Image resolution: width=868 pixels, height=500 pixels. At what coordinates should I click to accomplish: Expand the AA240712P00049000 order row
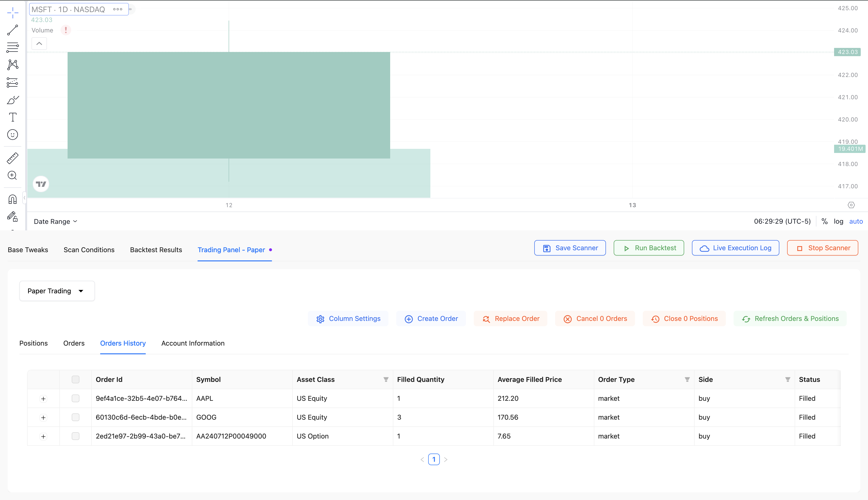point(43,436)
